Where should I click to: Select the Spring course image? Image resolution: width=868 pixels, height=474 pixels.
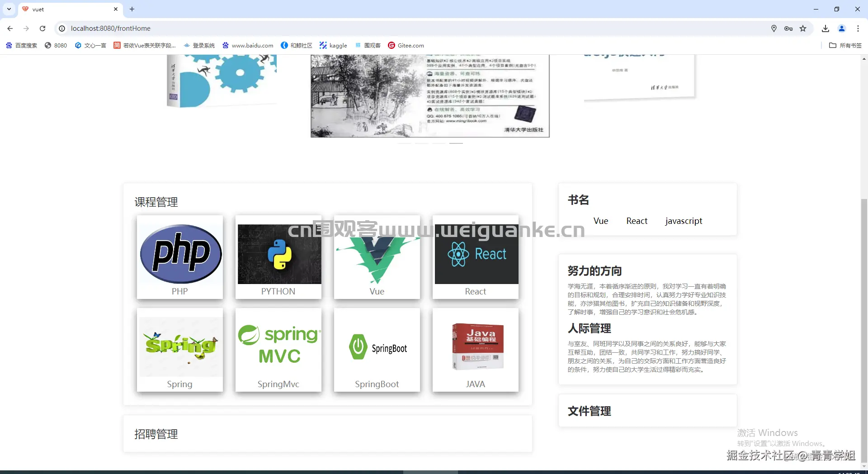pyautogui.click(x=181, y=347)
